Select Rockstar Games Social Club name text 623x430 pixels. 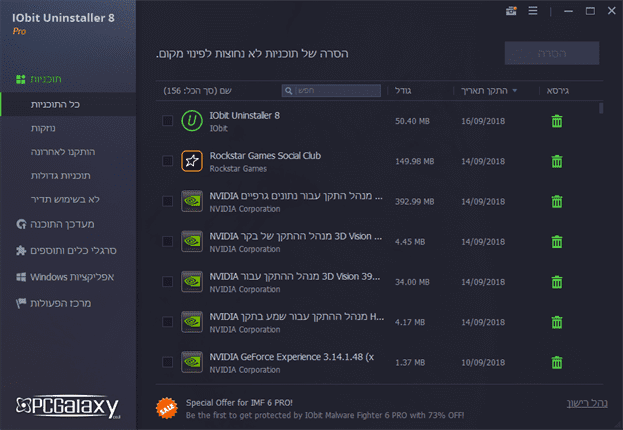point(265,156)
